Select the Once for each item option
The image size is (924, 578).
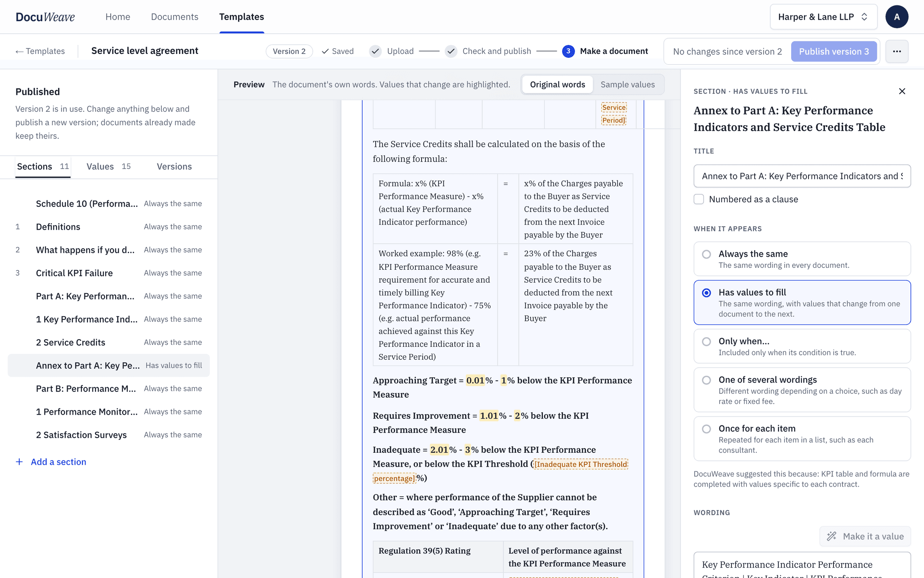coord(802,439)
